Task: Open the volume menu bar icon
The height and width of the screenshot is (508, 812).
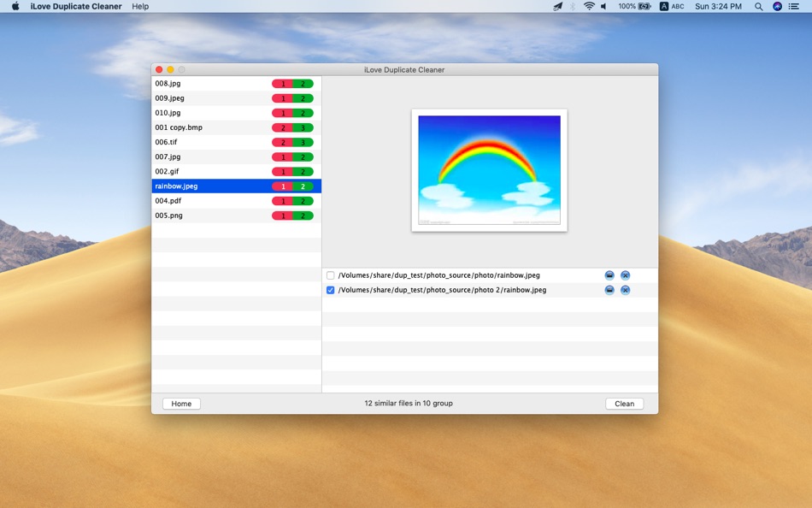Action: (x=603, y=6)
